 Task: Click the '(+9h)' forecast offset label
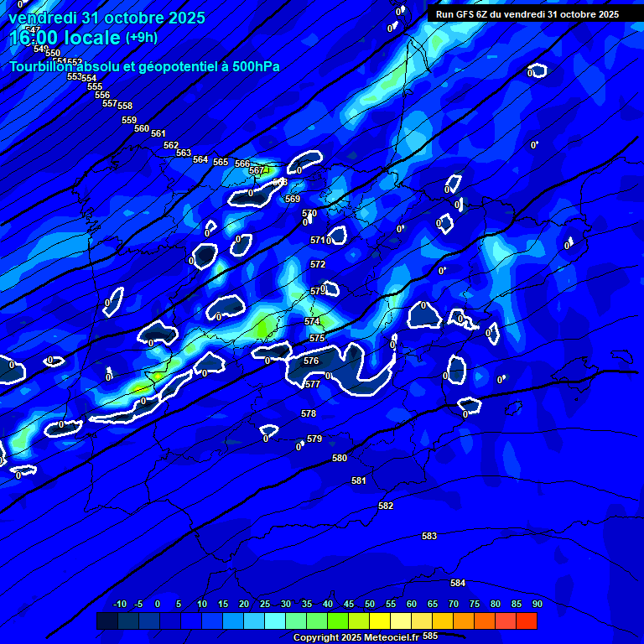(x=141, y=38)
